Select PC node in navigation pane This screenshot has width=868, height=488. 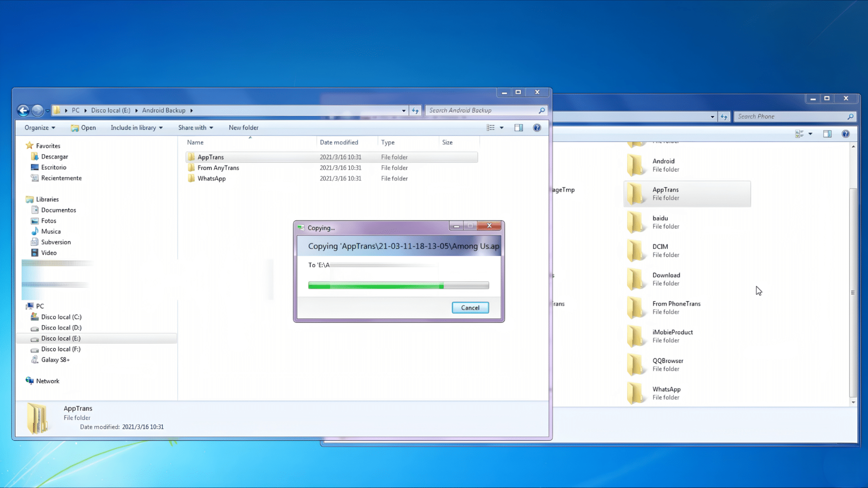tap(39, 306)
